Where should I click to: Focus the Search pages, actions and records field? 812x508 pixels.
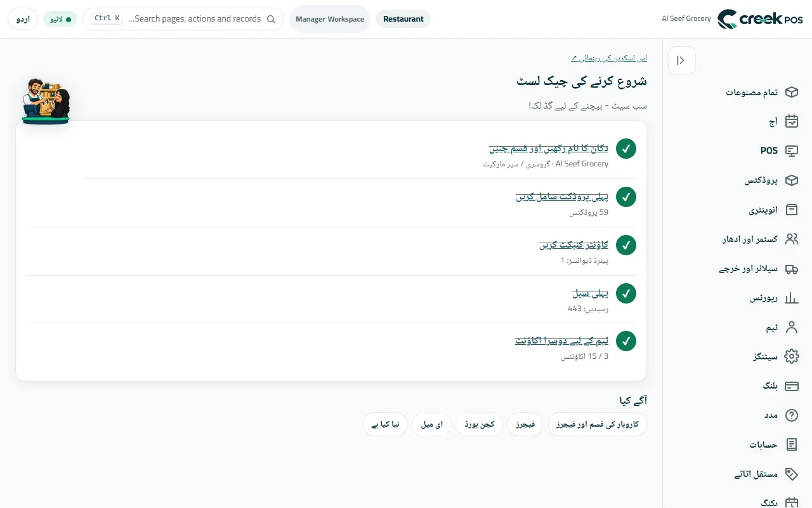(x=183, y=19)
